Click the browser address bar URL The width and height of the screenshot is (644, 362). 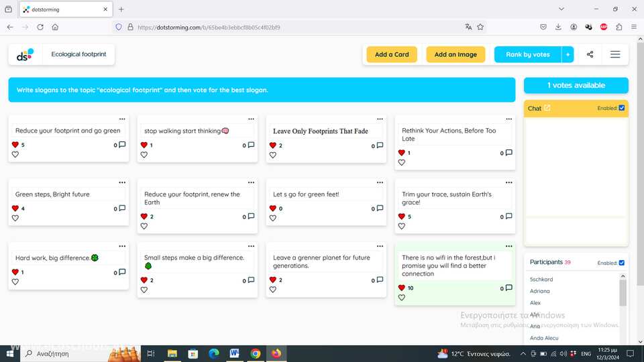pyautogui.click(x=209, y=27)
